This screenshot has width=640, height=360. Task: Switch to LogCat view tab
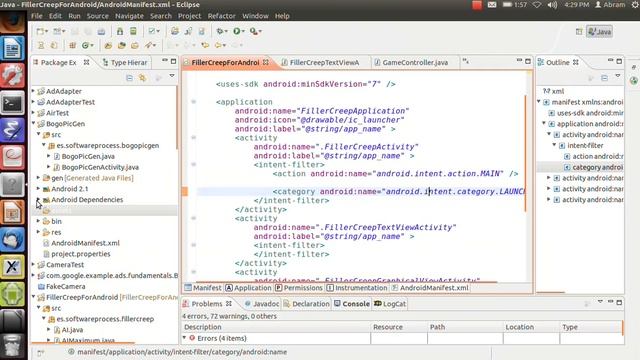[390, 304]
